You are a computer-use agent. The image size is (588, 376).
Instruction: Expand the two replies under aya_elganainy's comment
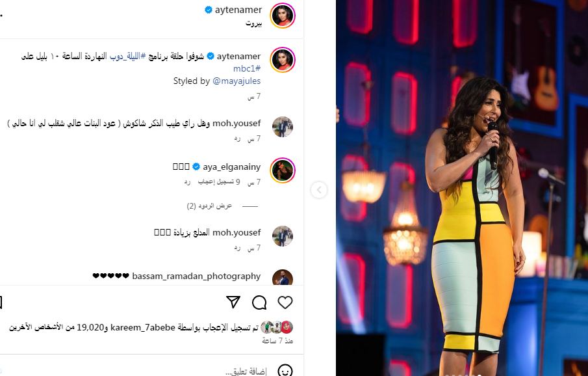click(209, 206)
